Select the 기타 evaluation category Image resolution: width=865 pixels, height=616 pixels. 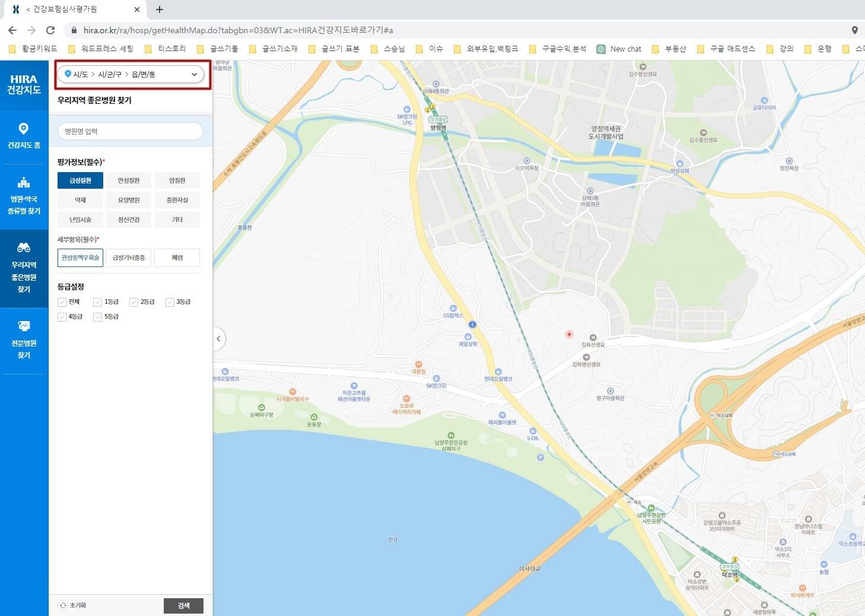pyautogui.click(x=177, y=220)
